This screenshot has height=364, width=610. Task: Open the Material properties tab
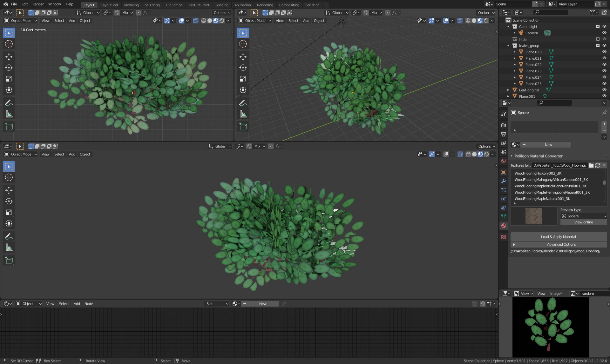pyautogui.click(x=504, y=226)
